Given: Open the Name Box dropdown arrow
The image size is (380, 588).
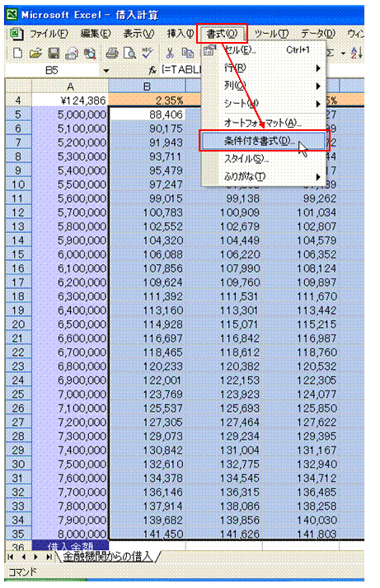Looking at the screenshot, I should coord(106,71).
